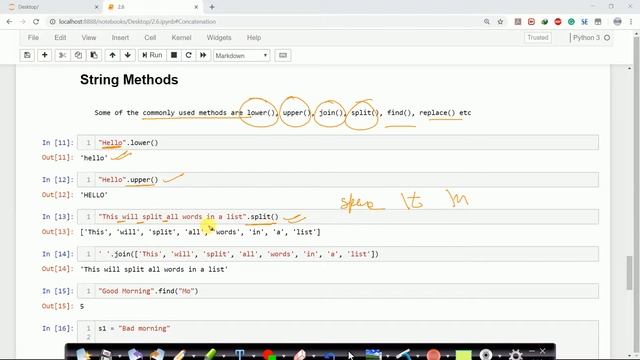Viewport: 640px width, 360px height.
Task: Click the replace() word in the description
Action: [x=437, y=113]
